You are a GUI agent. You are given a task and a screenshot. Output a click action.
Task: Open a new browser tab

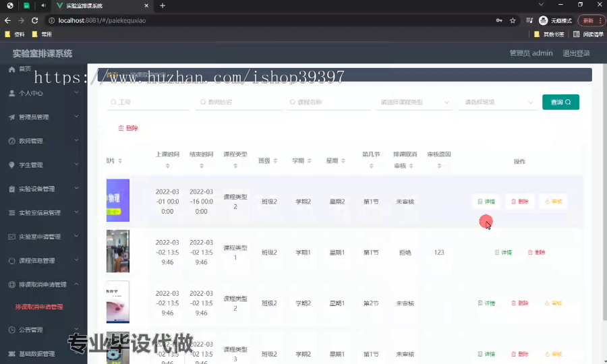point(163,5)
